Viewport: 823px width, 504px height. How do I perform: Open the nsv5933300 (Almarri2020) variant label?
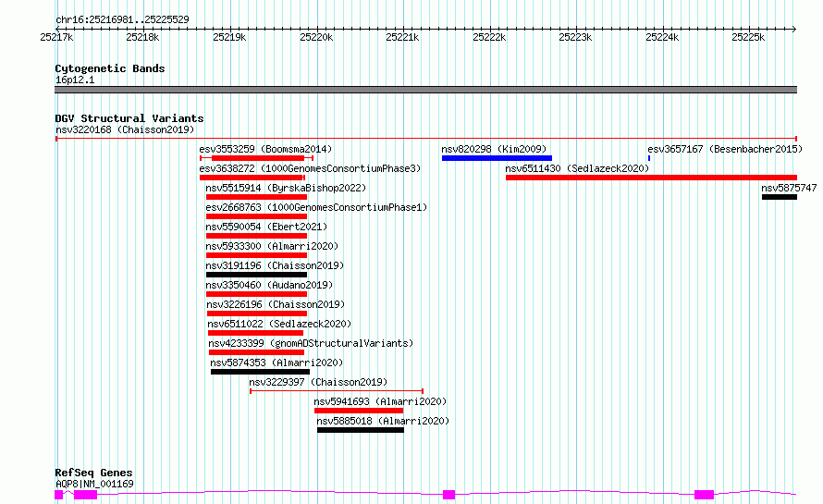[272, 246]
